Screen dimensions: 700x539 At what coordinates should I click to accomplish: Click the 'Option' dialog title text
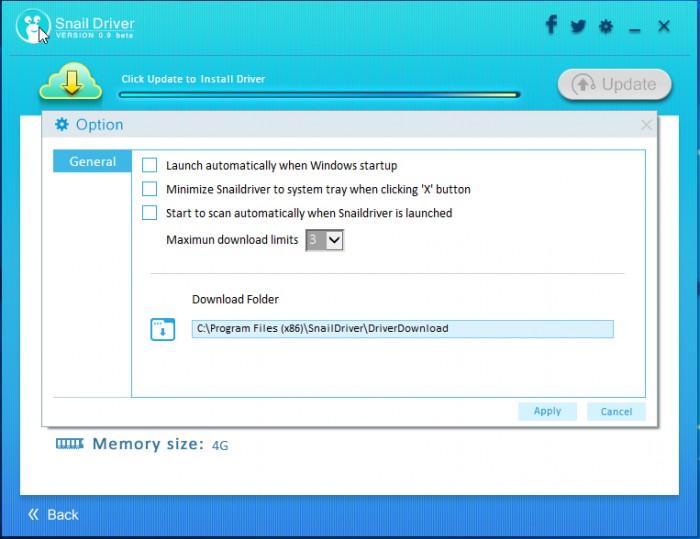[100, 125]
